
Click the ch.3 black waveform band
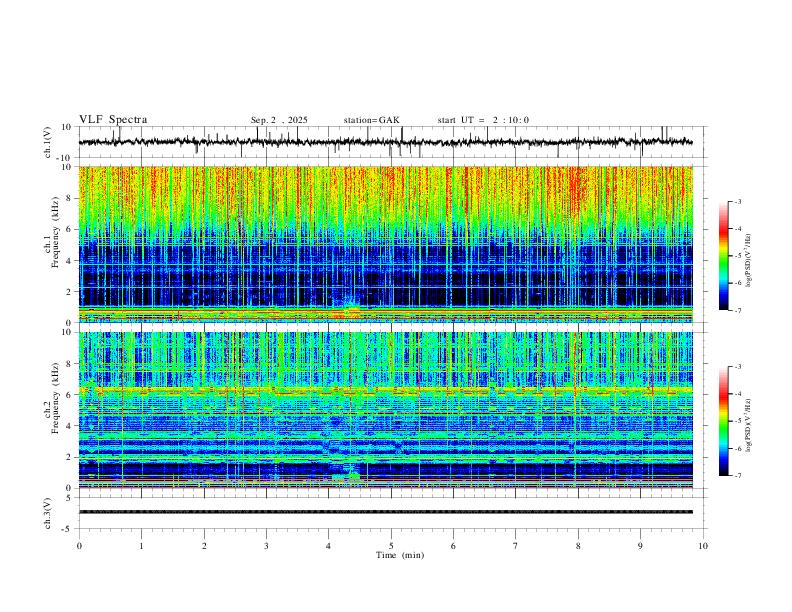[x=386, y=512]
